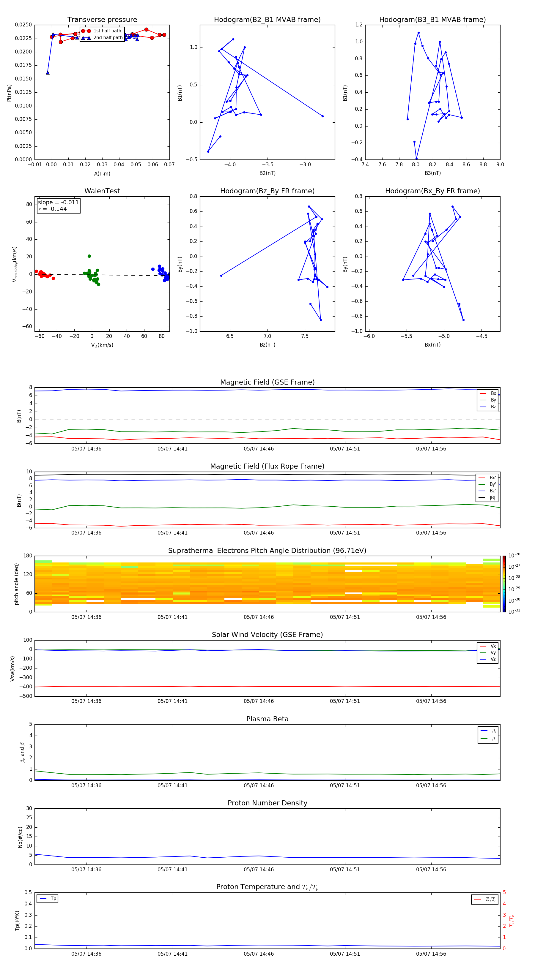Click the isolated green outlier point in WalenTest
Screen dimensions: 535x980
click(x=89, y=256)
